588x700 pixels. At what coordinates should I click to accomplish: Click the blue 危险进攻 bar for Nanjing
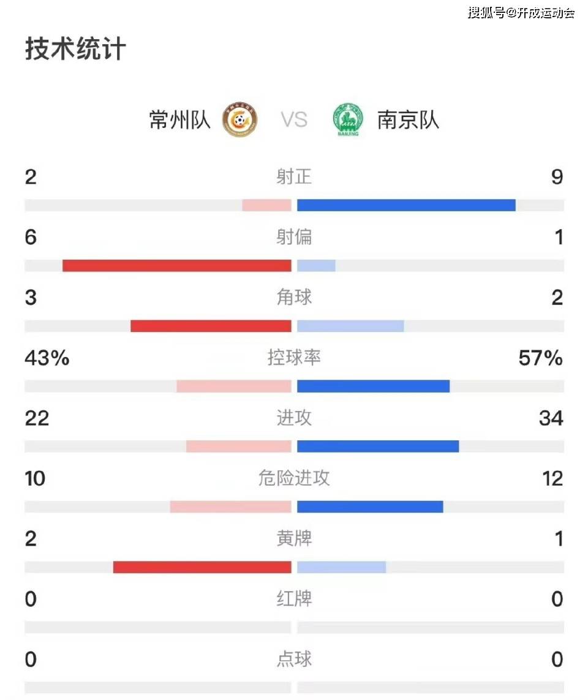point(370,506)
